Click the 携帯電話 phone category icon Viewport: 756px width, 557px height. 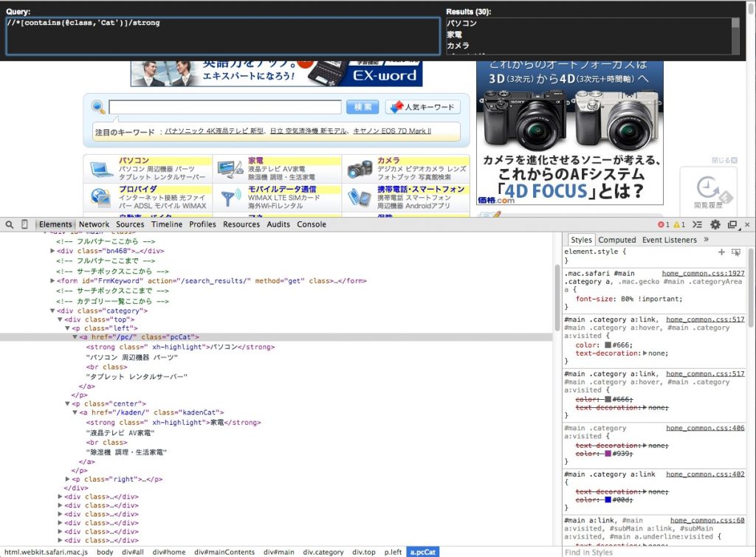click(x=360, y=197)
